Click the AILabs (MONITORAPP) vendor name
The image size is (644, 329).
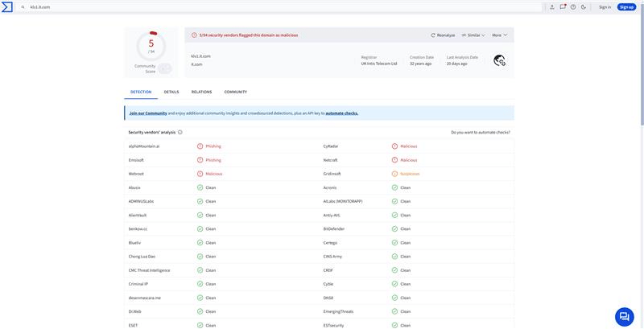(x=343, y=201)
